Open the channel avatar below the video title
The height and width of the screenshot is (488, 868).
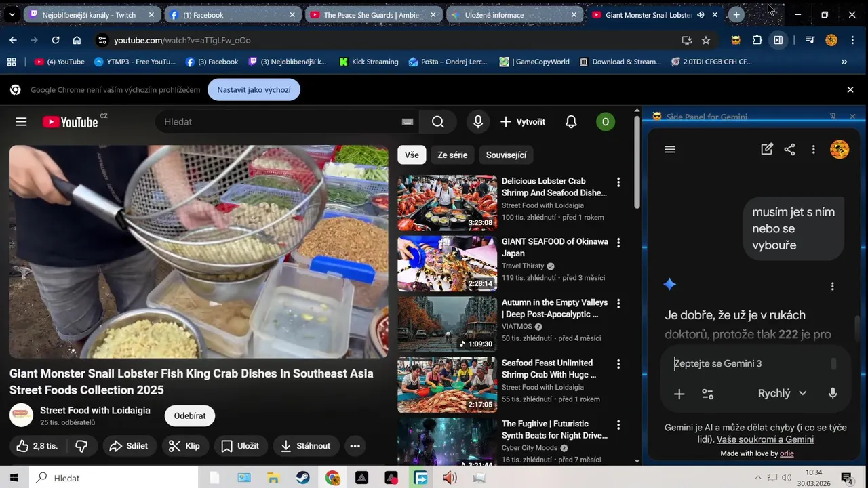click(21, 415)
